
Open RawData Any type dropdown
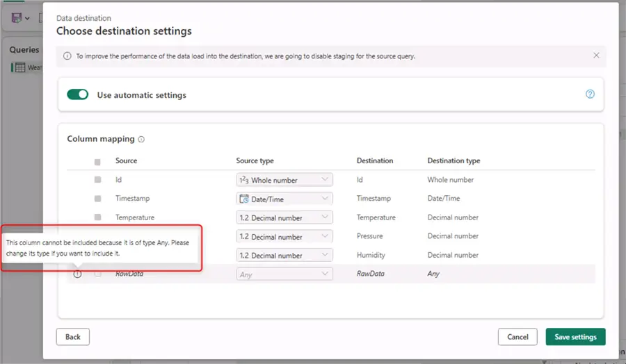(x=284, y=274)
